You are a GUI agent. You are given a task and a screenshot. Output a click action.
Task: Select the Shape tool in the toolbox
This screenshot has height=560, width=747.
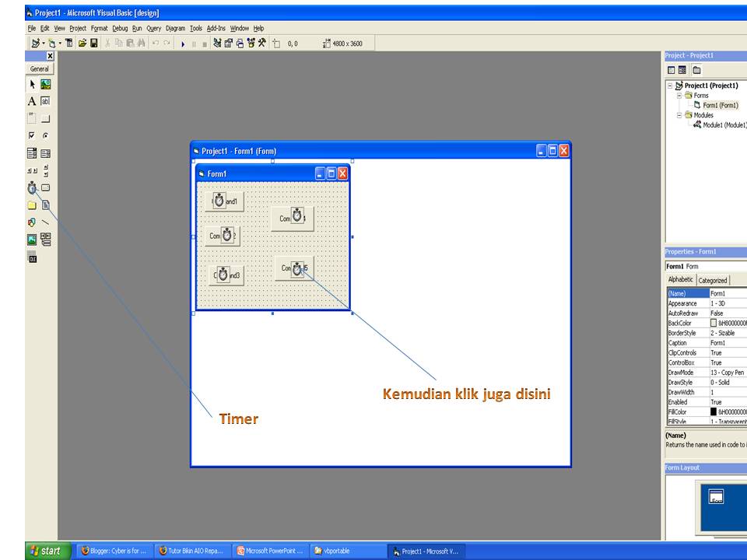tap(32, 222)
